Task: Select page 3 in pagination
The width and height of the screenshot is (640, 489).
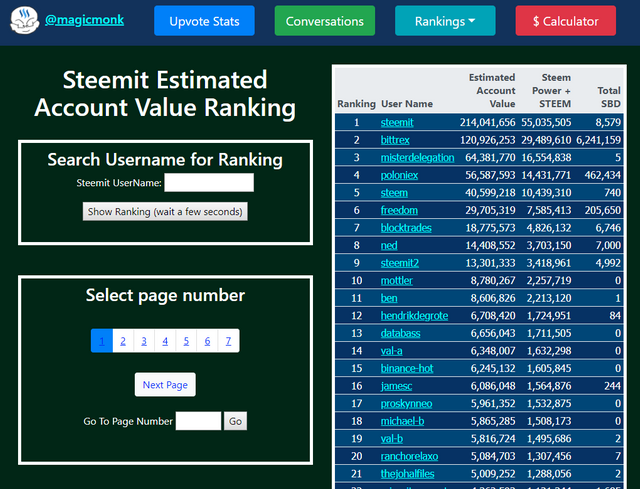Action: (144, 341)
